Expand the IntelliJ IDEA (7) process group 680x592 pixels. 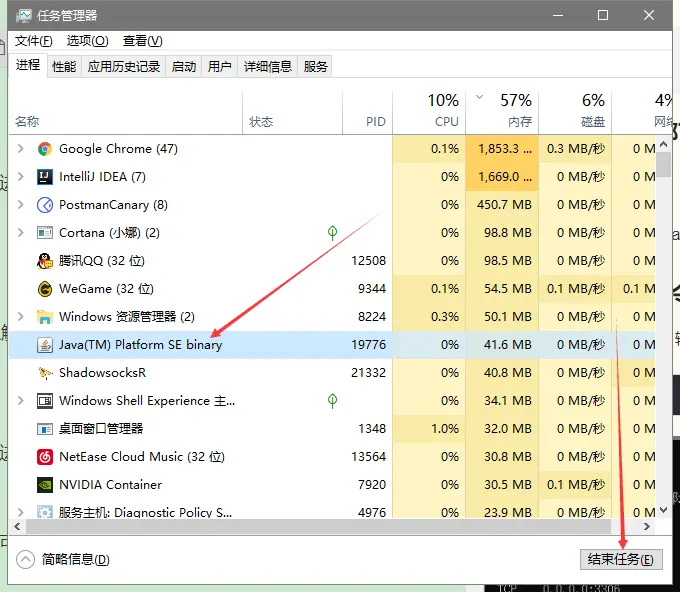[x=20, y=177]
